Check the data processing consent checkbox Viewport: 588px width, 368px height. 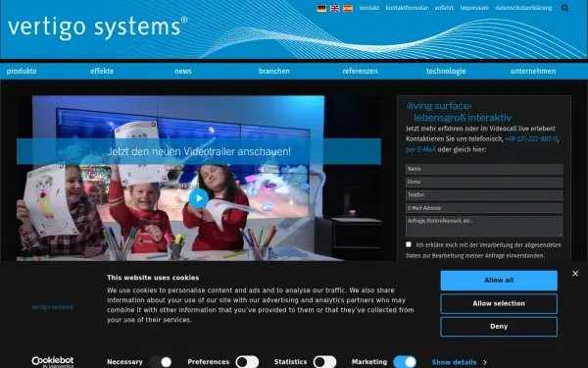coord(409,244)
